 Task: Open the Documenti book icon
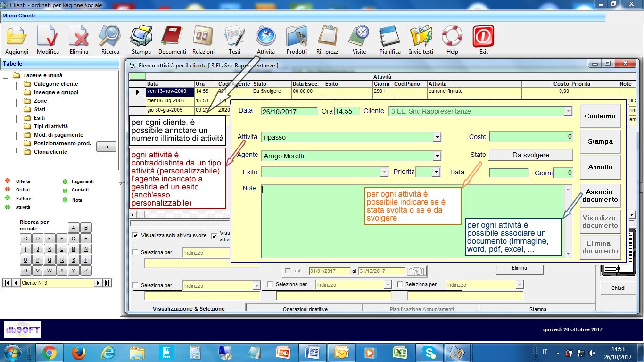coord(172,41)
